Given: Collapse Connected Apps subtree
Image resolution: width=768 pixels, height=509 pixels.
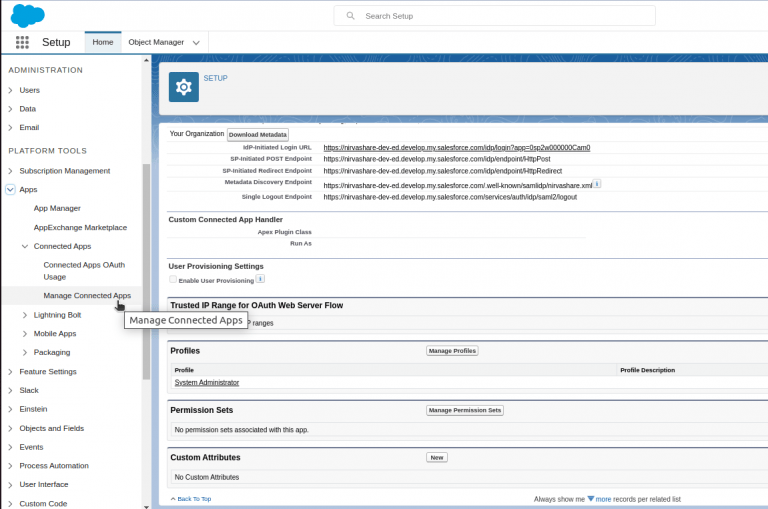Looking at the screenshot, I should (x=24, y=246).
